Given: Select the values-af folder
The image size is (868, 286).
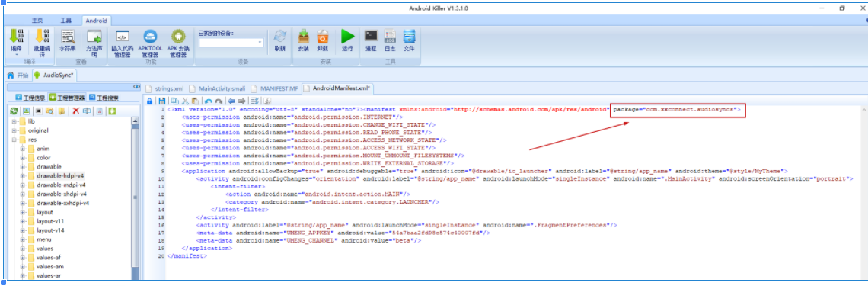Looking at the screenshot, I should [x=49, y=258].
